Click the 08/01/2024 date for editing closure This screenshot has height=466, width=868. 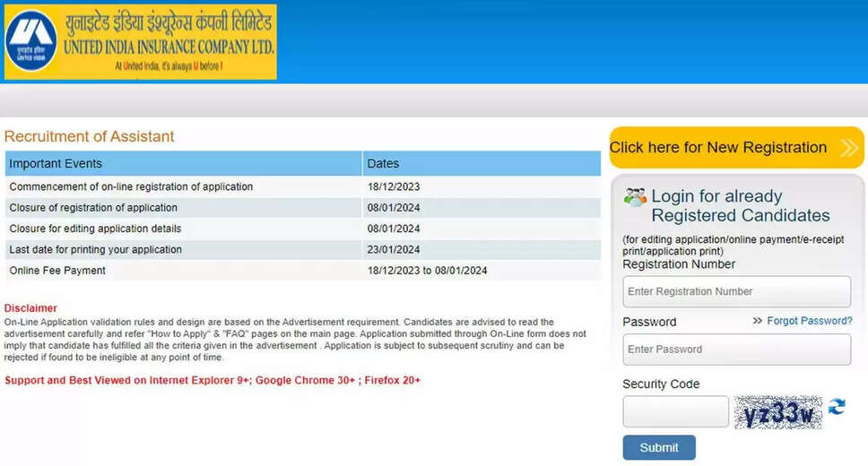pyautogui.click(x=394, y=229)
